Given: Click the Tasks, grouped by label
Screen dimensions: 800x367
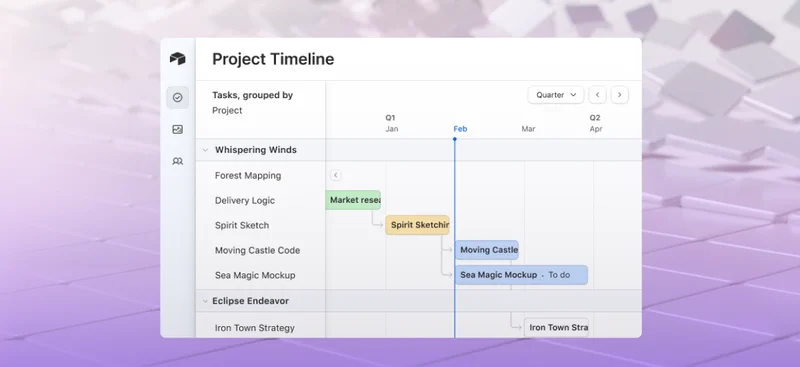Looking at the screenshot, I should point(253,95).
